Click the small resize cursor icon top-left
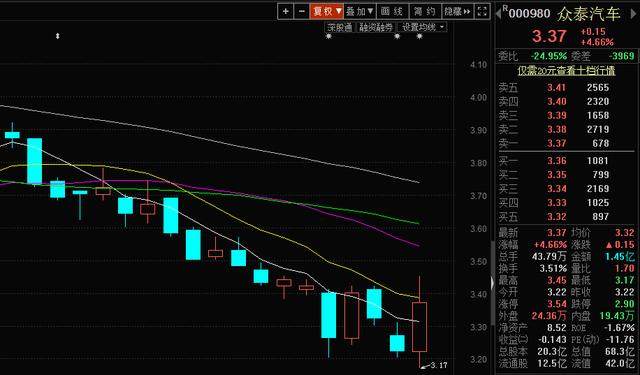The image size is (640, 375). point(58,36)
